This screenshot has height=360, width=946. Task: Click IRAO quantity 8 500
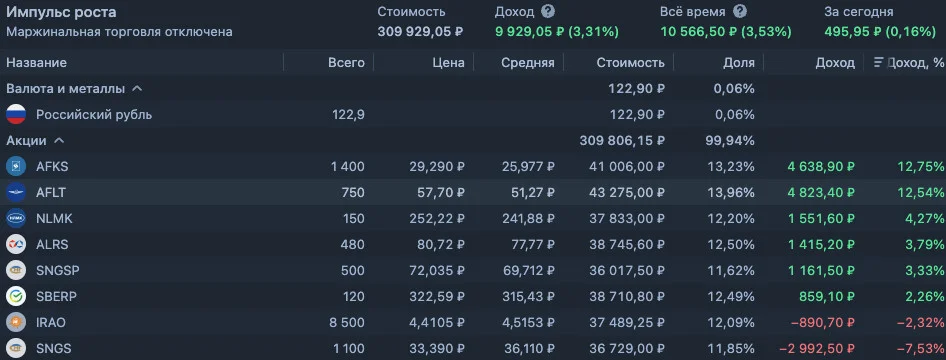tap(347, 323)
